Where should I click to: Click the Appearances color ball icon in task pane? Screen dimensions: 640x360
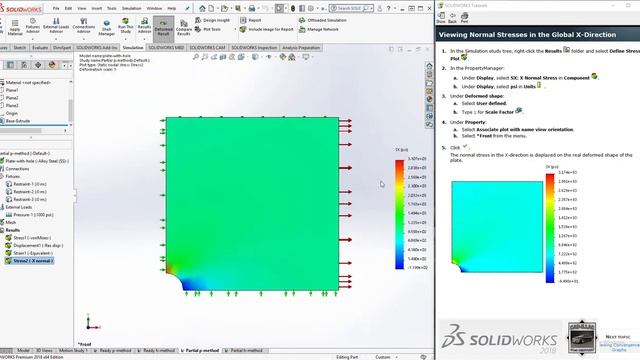pyautogui.click(x=429, y=99)
